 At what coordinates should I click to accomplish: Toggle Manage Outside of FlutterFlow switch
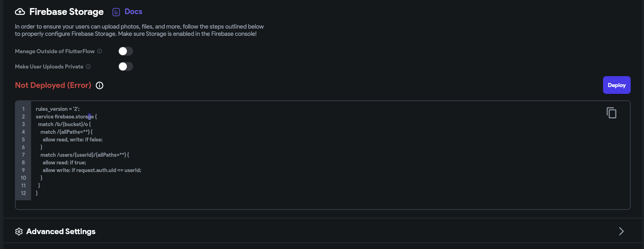tap(126, 51)
